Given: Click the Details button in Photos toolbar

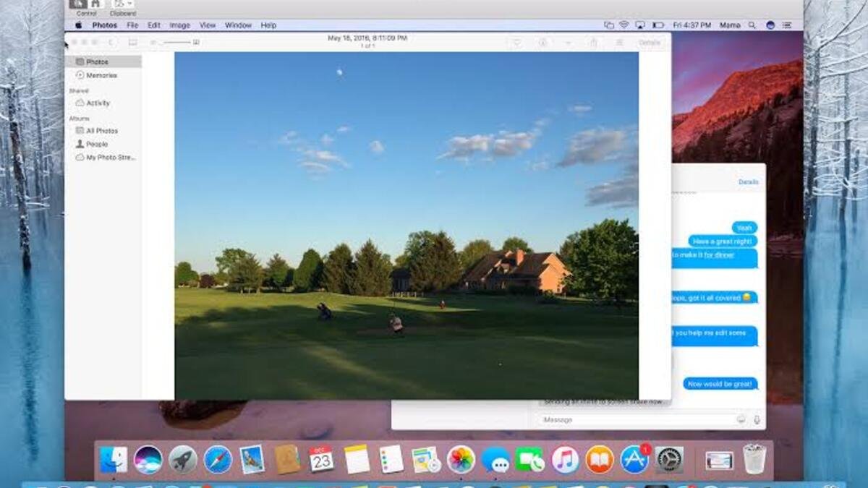Looking at the screenshot, I should coord(649,43).
